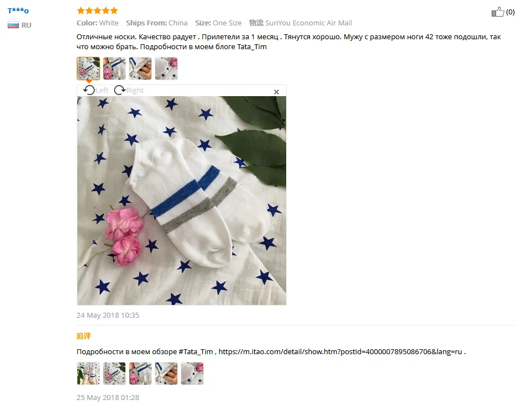The width and height of the screenshot is (532, 405).
Task: View third follow-up review thumbnail
Action: tap(140, 374)
